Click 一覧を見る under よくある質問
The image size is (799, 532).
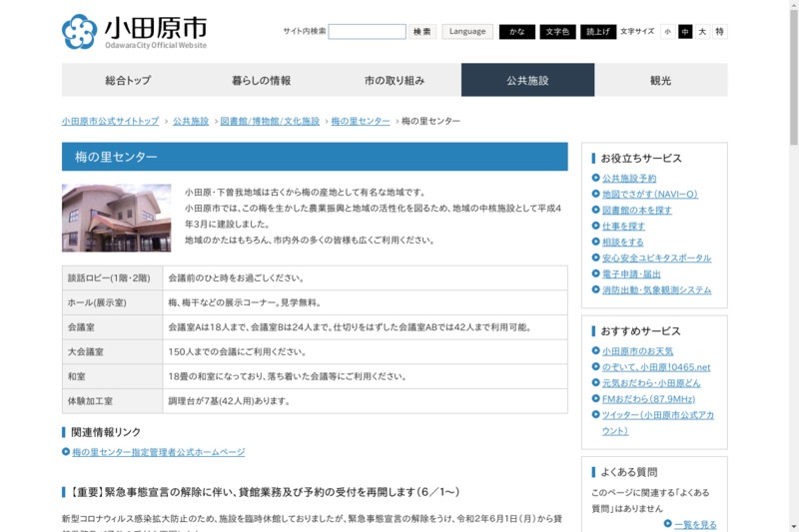695,524
